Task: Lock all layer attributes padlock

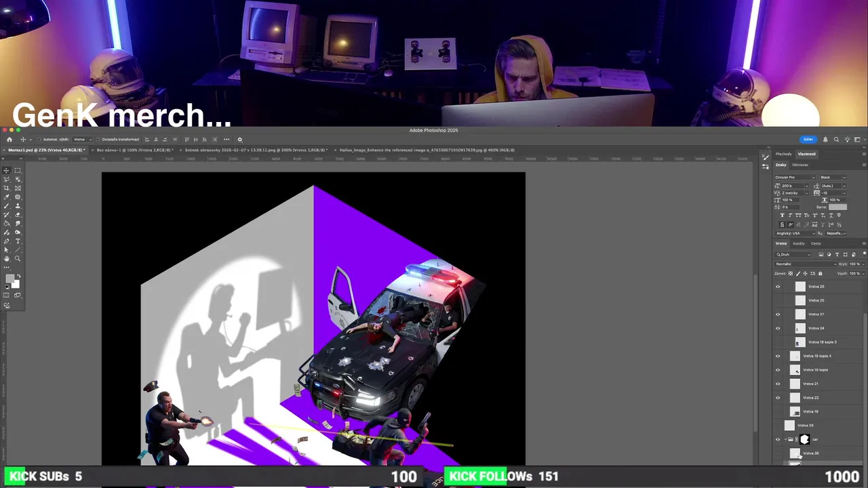Action: [820, 273]
